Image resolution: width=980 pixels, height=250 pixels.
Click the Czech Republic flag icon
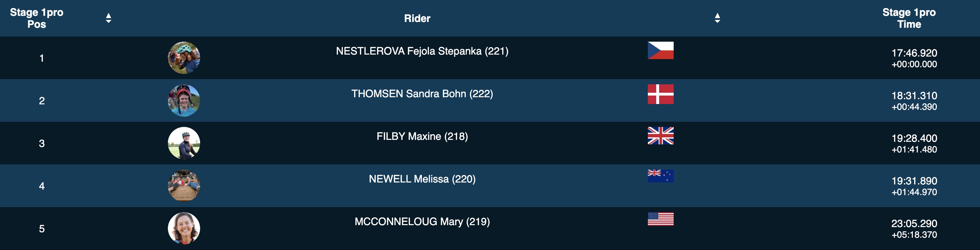pyautogui.click(x=660, y=50)
